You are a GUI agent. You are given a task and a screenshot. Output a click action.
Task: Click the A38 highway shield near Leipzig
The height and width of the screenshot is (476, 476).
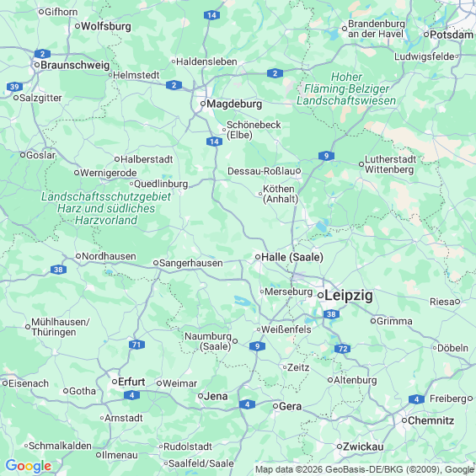coord(331,314)
